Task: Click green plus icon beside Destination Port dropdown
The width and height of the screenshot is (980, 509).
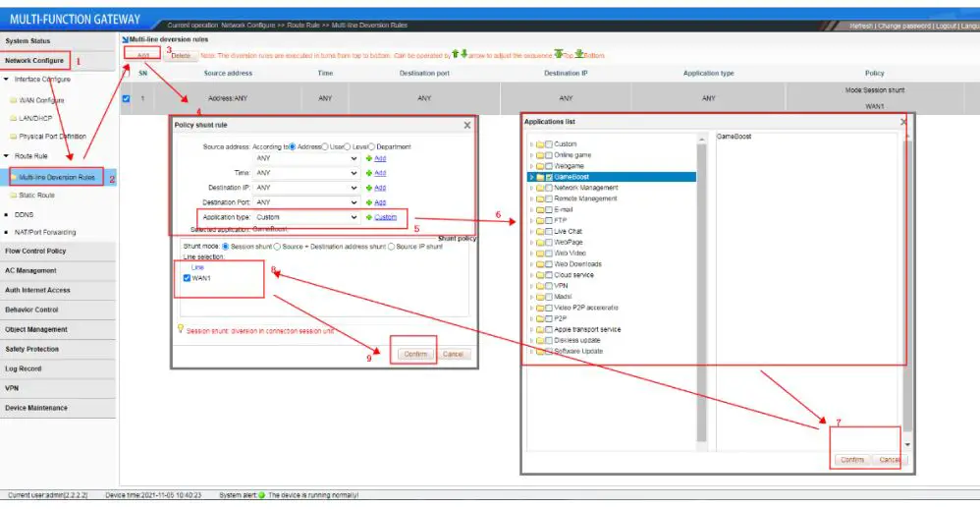Action: click(369, 202)
